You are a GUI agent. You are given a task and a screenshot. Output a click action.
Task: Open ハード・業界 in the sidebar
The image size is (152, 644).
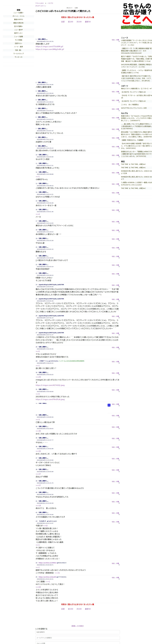(x=18, y=47)
